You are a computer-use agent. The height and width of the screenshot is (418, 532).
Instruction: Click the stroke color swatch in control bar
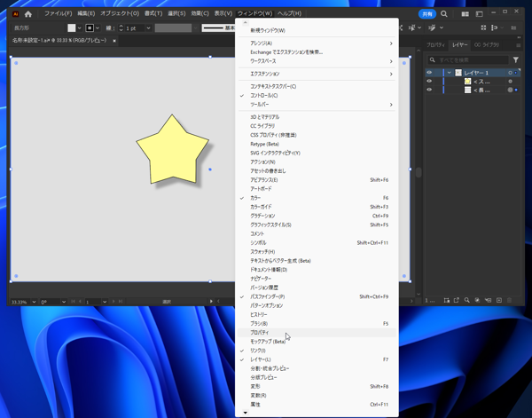click(x=90, y=28)
